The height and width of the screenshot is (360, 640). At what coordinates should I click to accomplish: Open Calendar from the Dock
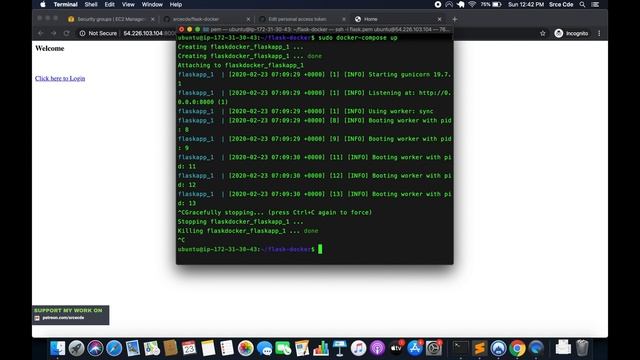tap(189, 348)
